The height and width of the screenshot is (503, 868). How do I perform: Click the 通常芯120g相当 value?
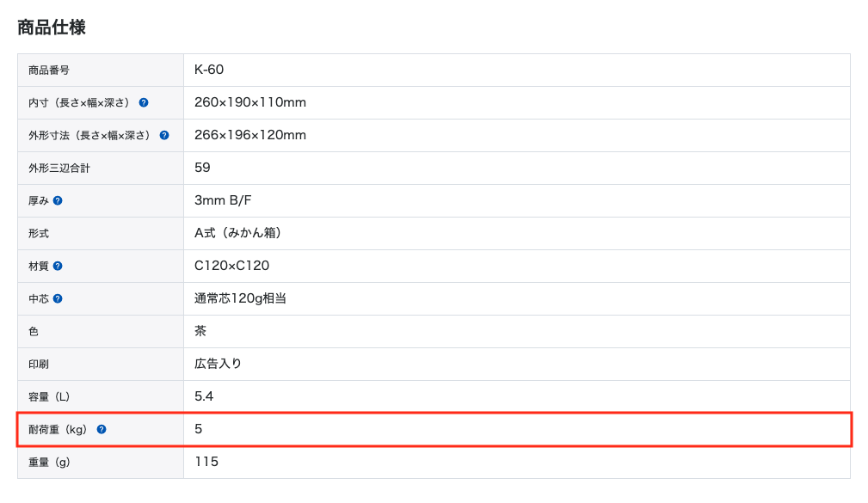pos(240,298)
